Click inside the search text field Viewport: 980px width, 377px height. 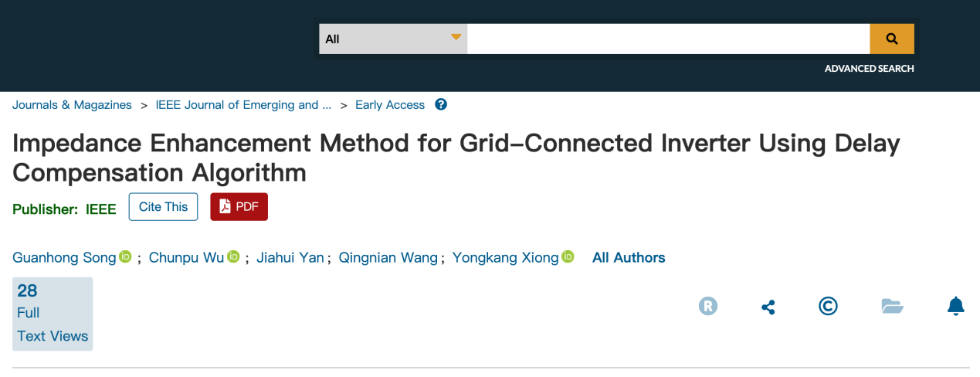coord(668,39)
